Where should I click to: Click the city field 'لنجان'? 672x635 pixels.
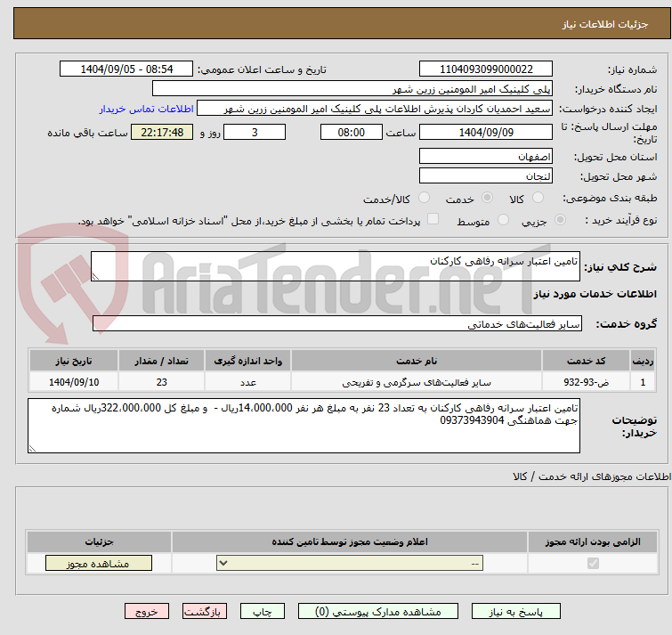[486, 175]
